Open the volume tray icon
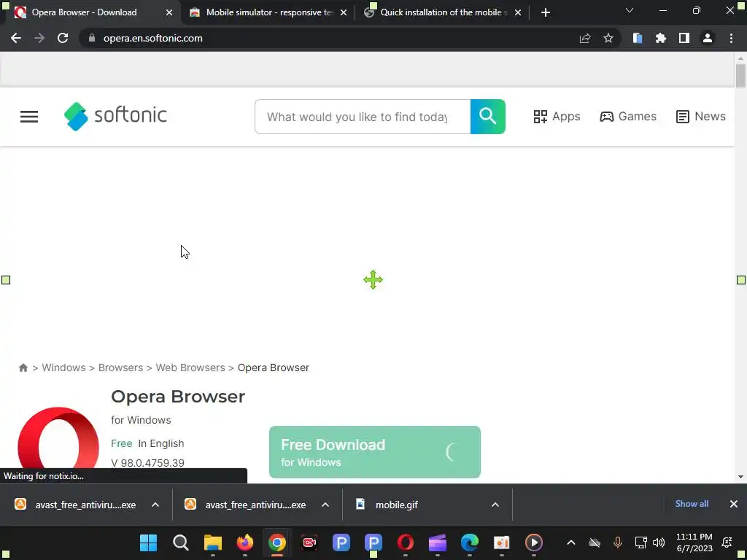Screen dimensions: 747x560 (x=659, y=542)
